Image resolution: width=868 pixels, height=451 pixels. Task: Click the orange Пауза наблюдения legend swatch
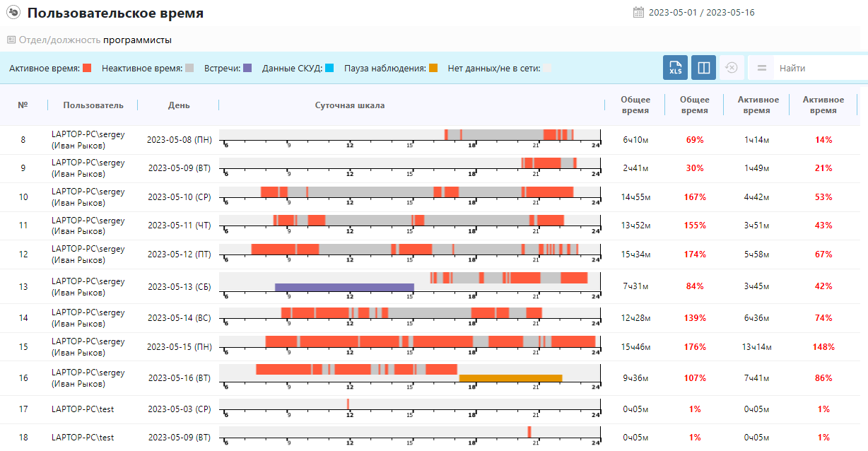click(x=433, y=69)
